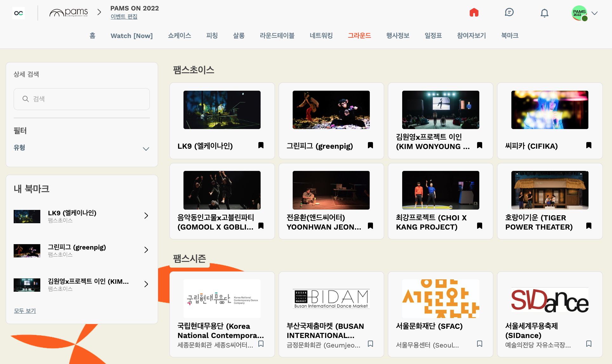Go to the 행사정보 tab
The width and height of the screenshot is (612, 364).
coord(398,36)
